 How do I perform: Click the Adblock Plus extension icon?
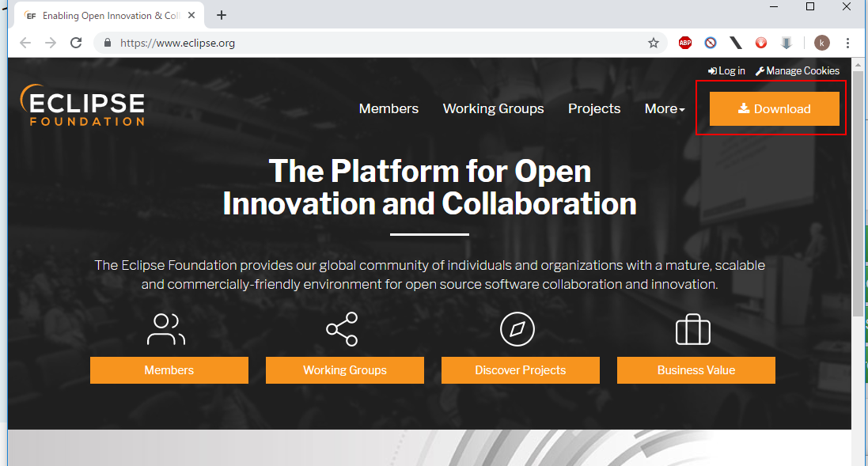(x=684, y=43)
